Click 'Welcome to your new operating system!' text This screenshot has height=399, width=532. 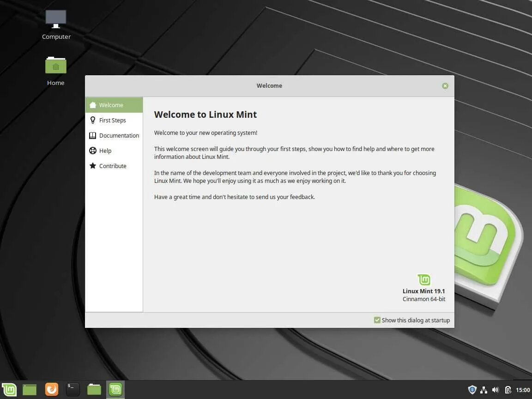pyautogui.click(x=206, y=133)
